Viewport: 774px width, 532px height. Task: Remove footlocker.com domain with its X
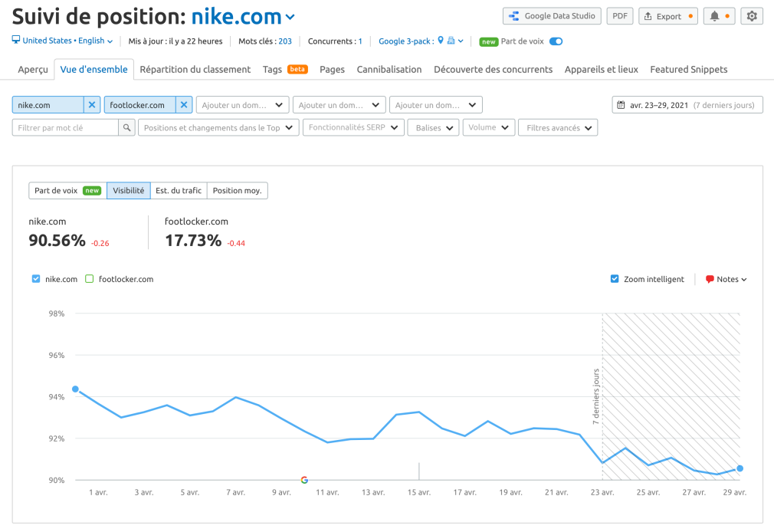(x=184, y=105)
